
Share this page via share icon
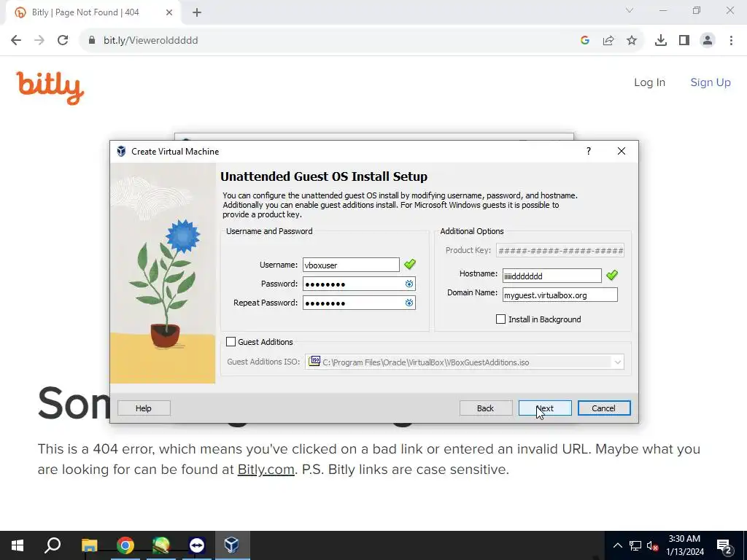608,41
